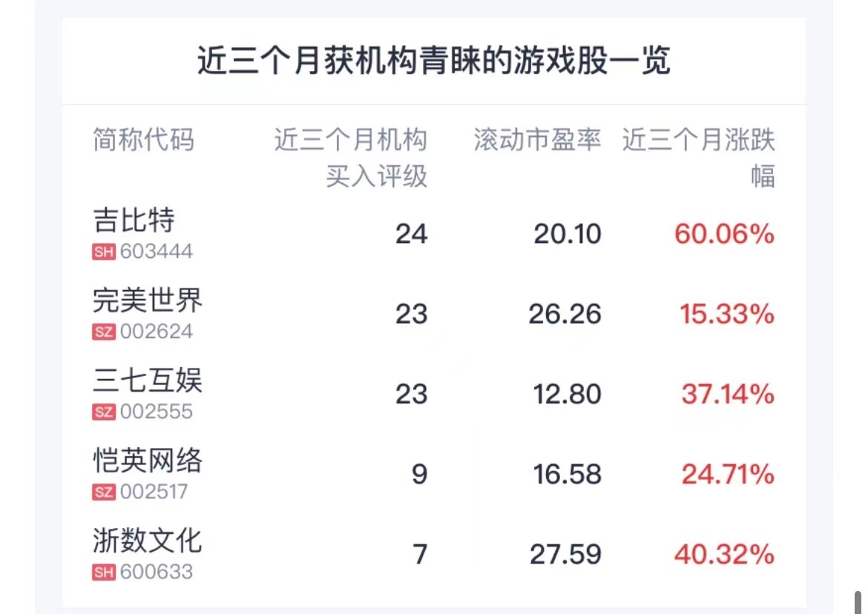Screen dimensions: 868x614
Task: Click the SZ badge beside 002555
Action: [x=104, y=412]
